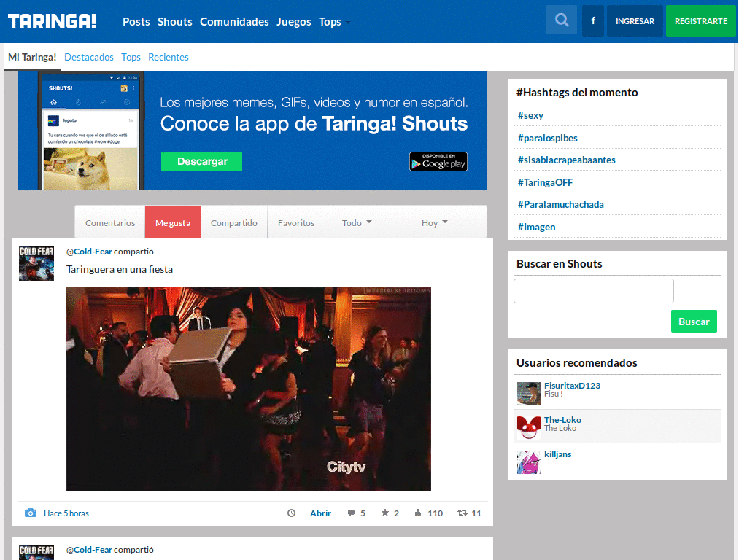Click the Buscar en Shouts text field
Screen dimensions: 747x560
pyautogui.click(x=594, y=291)
